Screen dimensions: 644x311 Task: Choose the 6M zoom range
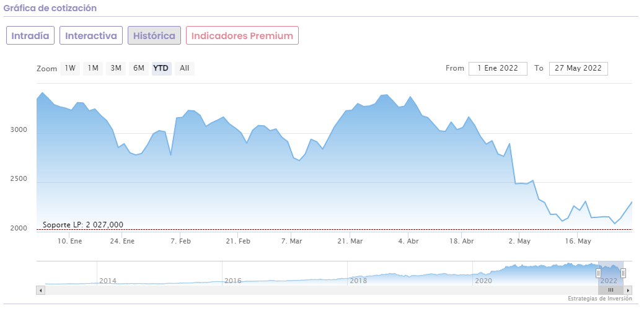(x=139, y=68)
